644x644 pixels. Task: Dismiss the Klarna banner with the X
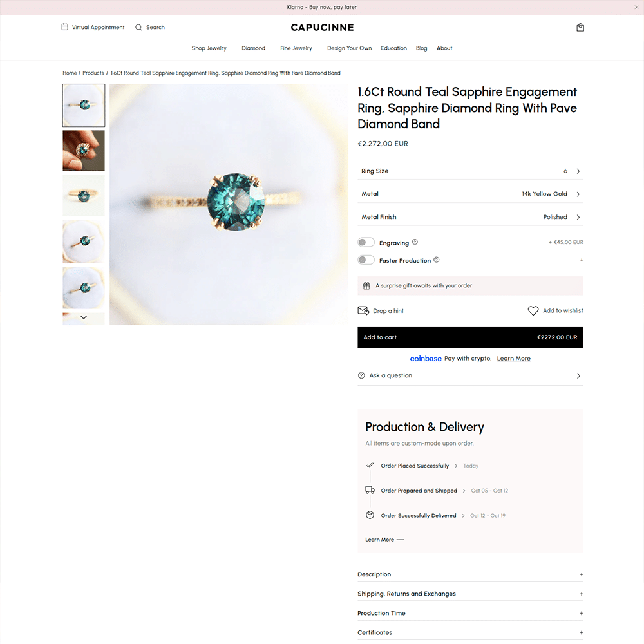coord(636,7)
